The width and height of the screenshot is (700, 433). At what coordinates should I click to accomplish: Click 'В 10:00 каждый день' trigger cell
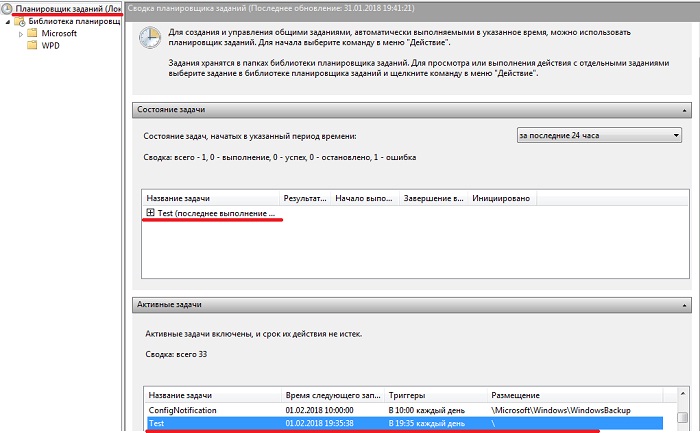click(426, 410)
